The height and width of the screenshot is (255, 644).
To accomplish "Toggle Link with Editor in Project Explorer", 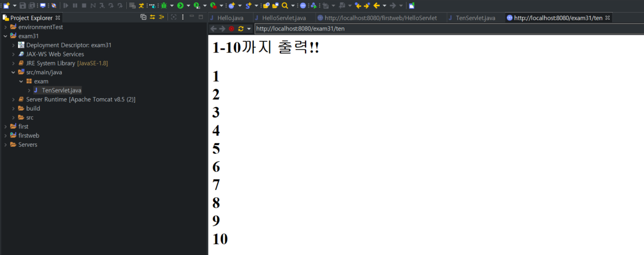I will [152, 17].
